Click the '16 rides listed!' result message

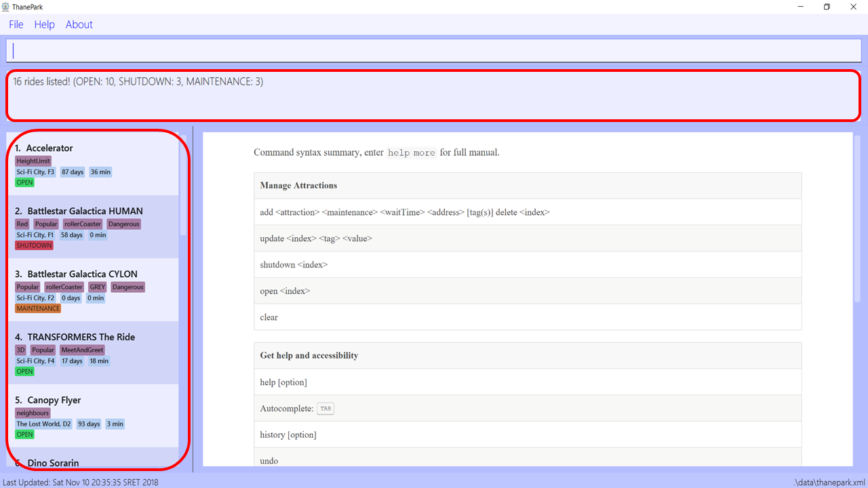tap(138, 82)
